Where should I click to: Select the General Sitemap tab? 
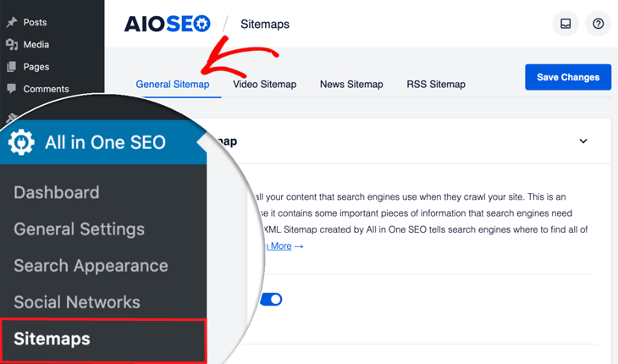pos(173,84)
